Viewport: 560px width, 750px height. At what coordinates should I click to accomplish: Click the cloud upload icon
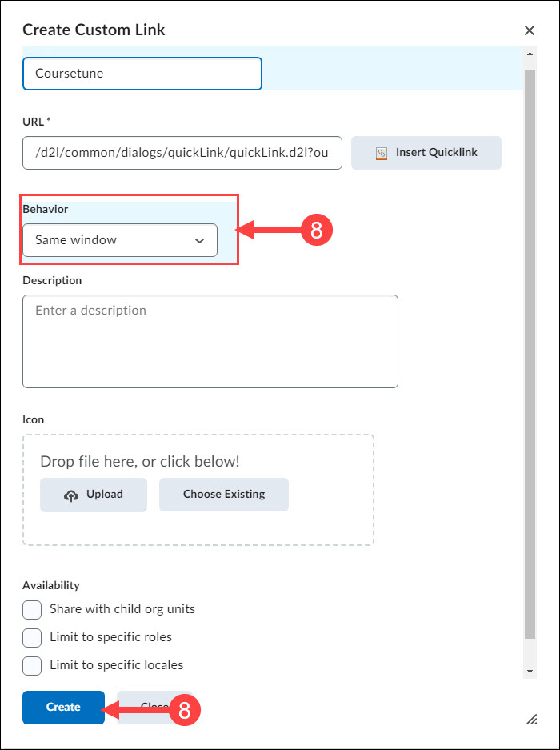pos(70,495)
